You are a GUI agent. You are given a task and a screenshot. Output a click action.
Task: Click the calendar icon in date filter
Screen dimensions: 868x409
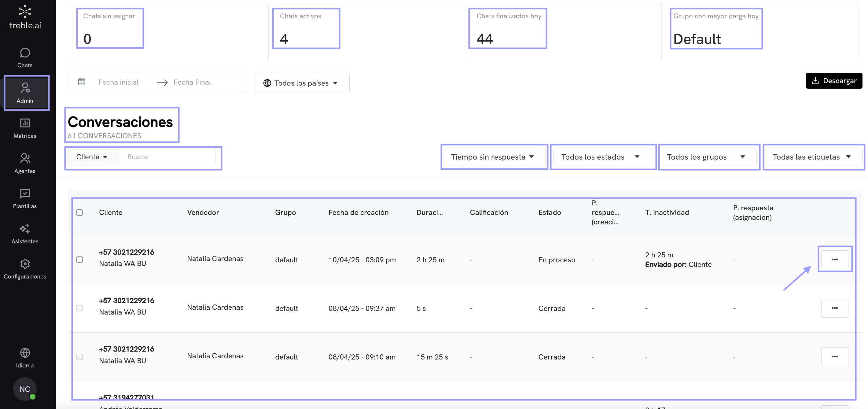coord(82,82)
